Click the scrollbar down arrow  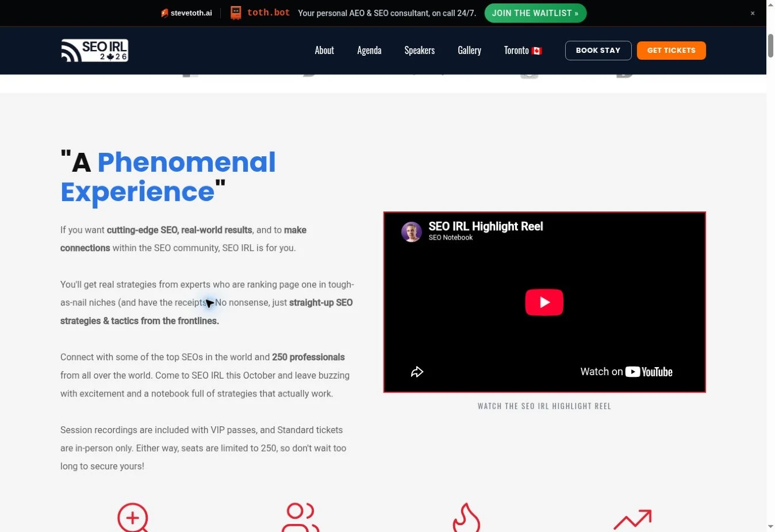pos(770,526)
